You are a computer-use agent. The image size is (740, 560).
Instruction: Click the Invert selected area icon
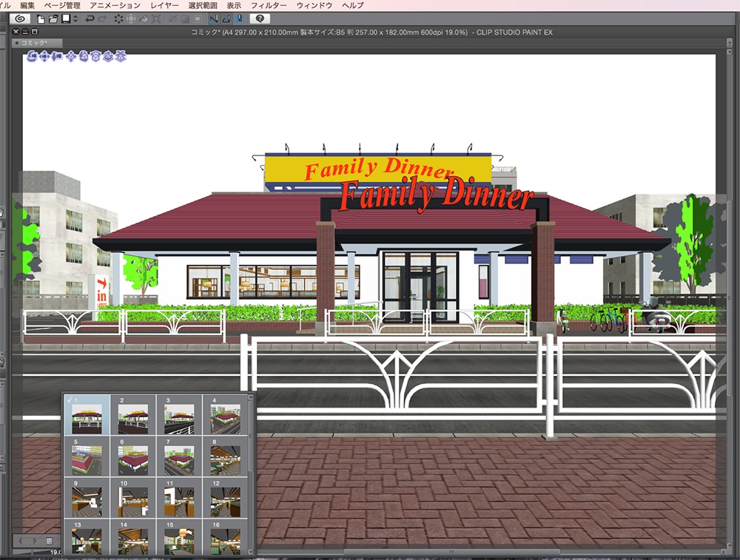pos(186,19)
